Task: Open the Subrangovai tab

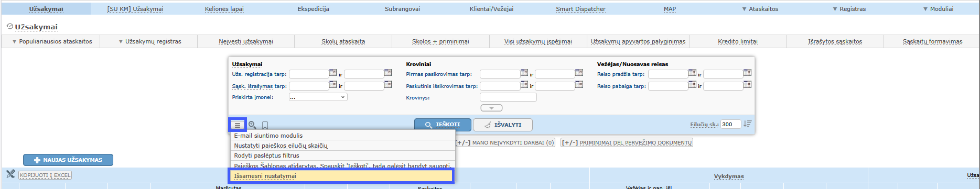Action: 403,9
